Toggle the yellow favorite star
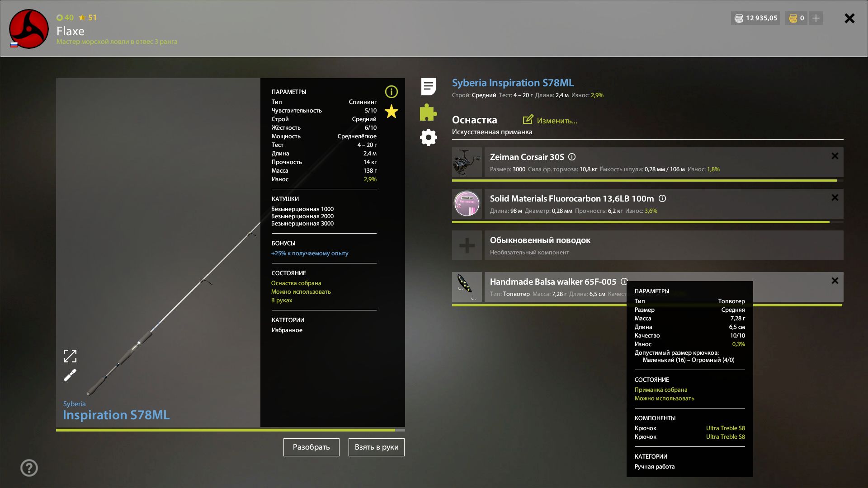 (391, 112)
